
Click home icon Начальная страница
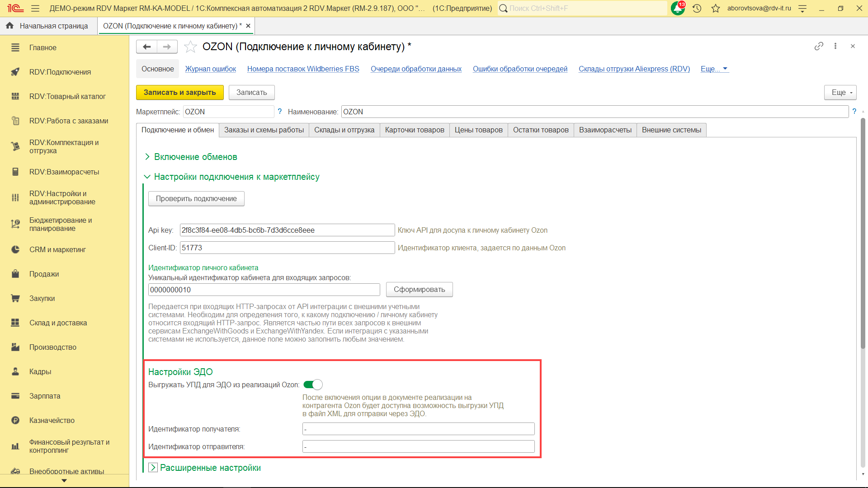[x=9, y=26]
